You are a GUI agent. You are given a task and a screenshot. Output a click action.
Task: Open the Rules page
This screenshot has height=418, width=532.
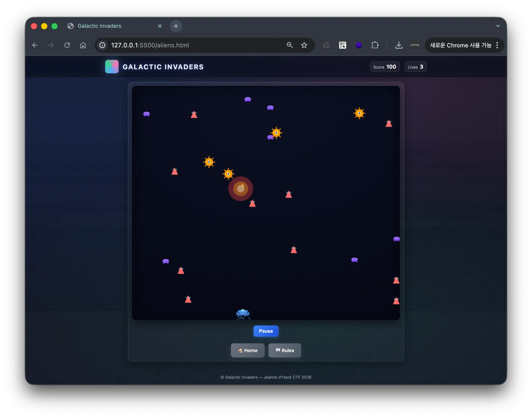(285, 350)
